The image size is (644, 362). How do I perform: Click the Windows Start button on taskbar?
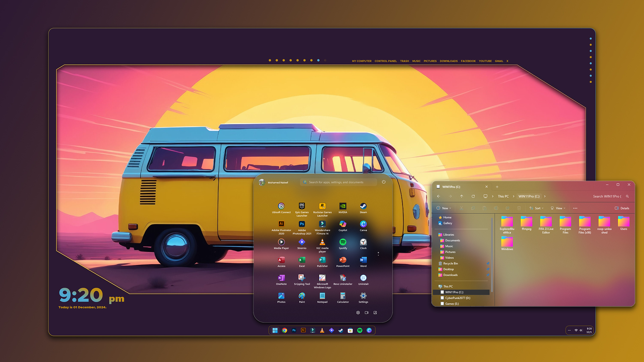pyautogui.click(x=275, y=330)
